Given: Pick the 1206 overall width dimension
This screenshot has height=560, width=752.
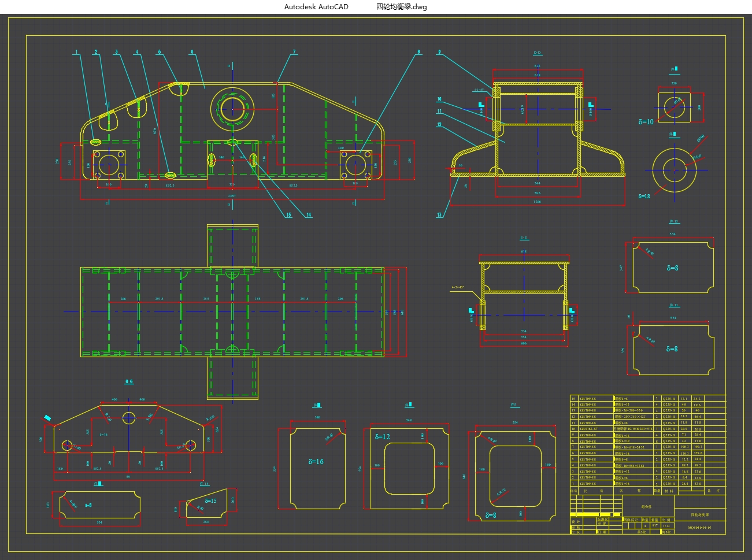Looking at the screenshot, I should pos(538,202).
